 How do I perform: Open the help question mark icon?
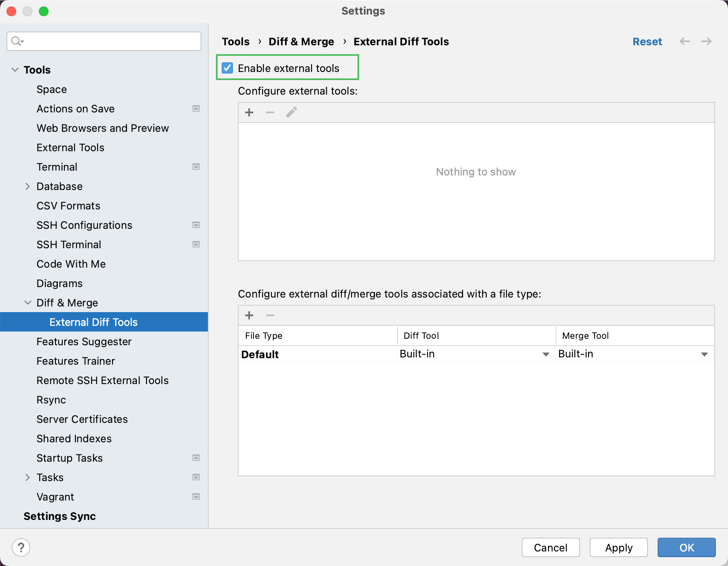21,548
